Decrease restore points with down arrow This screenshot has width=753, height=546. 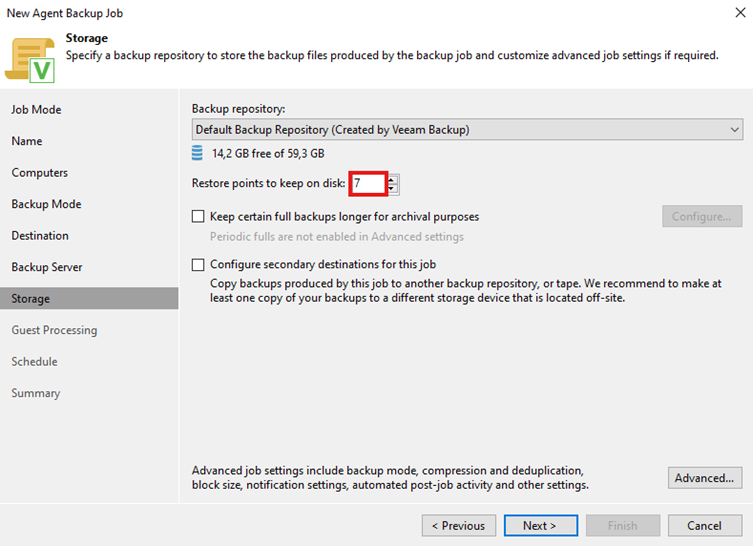(x=392, y=188)
